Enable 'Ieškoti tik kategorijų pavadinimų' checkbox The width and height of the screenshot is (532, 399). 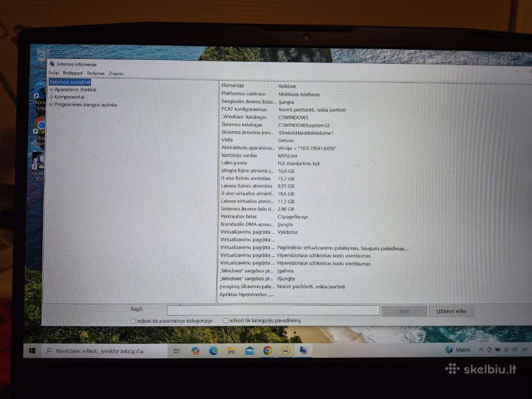pyautogui.click(x=226, y=320)
